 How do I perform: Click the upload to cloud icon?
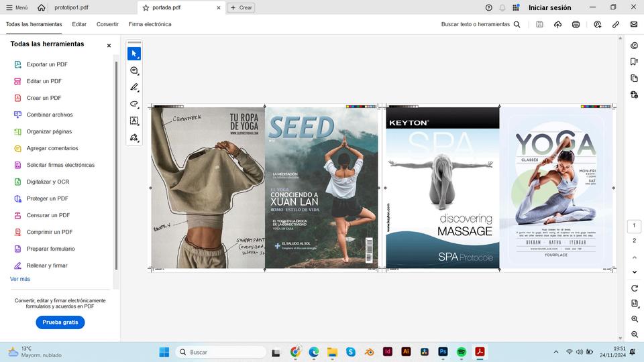[557, 24]
